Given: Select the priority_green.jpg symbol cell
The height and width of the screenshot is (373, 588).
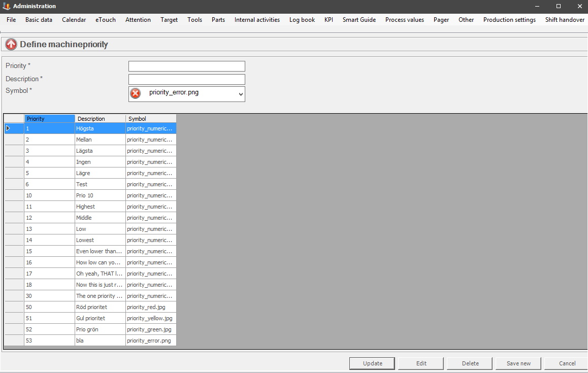Looking at the screenshot, I should pos(150,329).
